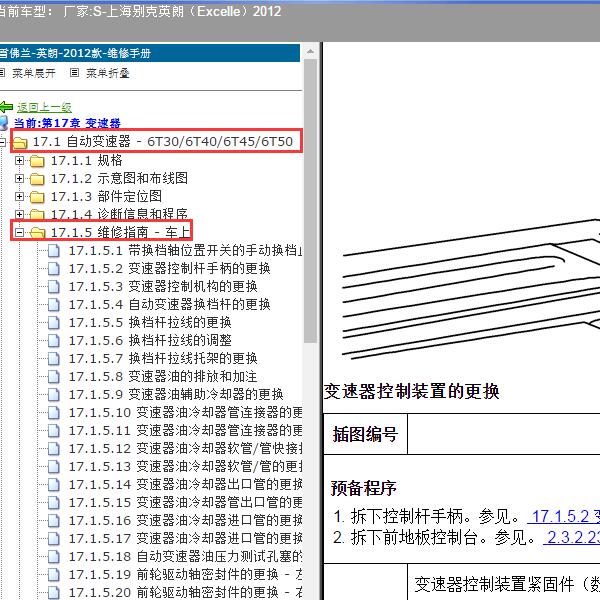Click the document icon of 17.1.5.11
The image size is (600, 600).
[x=54, y=430]
